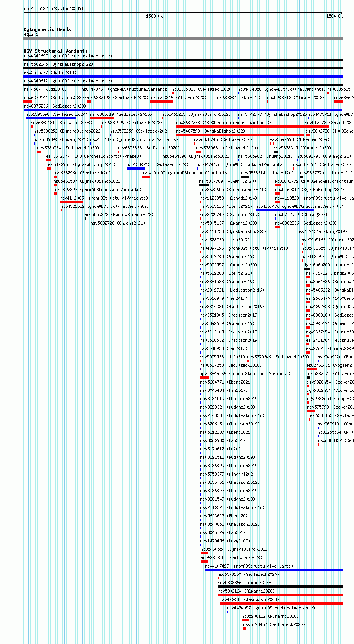354x644 pixels.
Task: Click the nsv4107476 variant label
Action: pyautogui.click(x=300, y=206)
